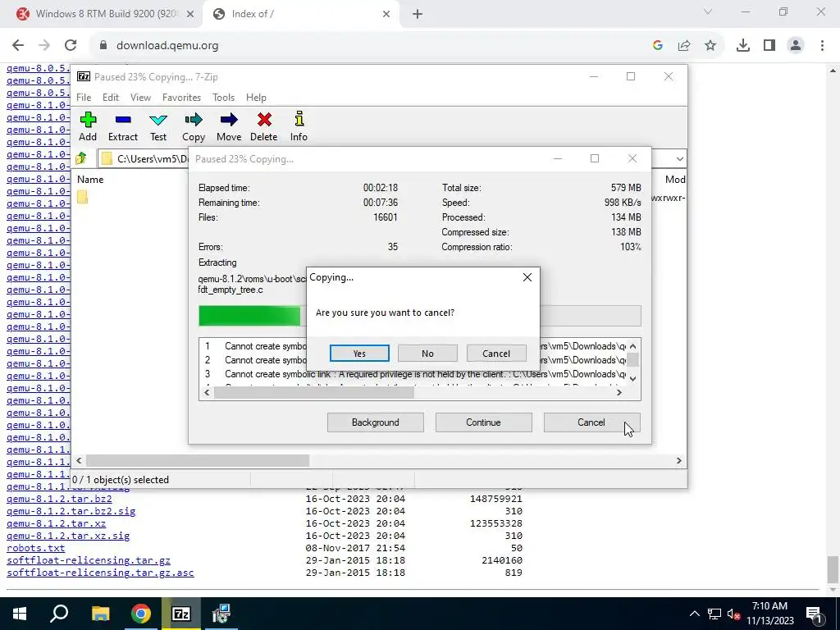
Task: Open the File menu in 7-Zip
Action: click(84, 98)
